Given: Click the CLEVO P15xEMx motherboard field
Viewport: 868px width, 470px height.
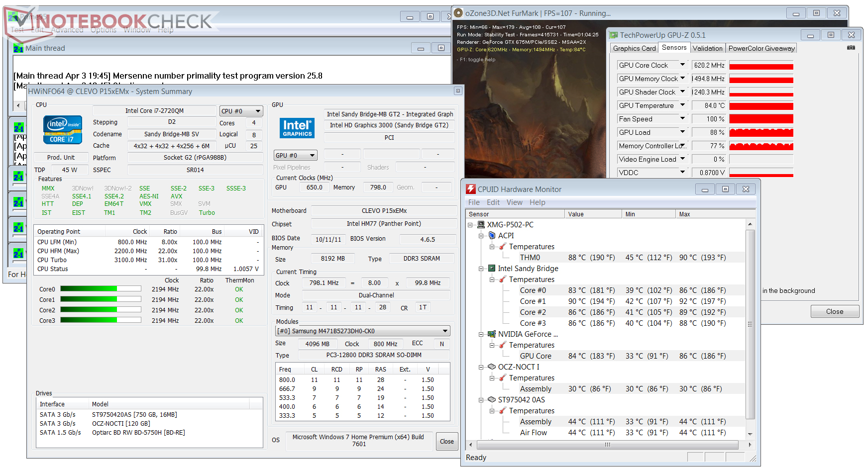Looking at the screenshot, I should point(384,210).
